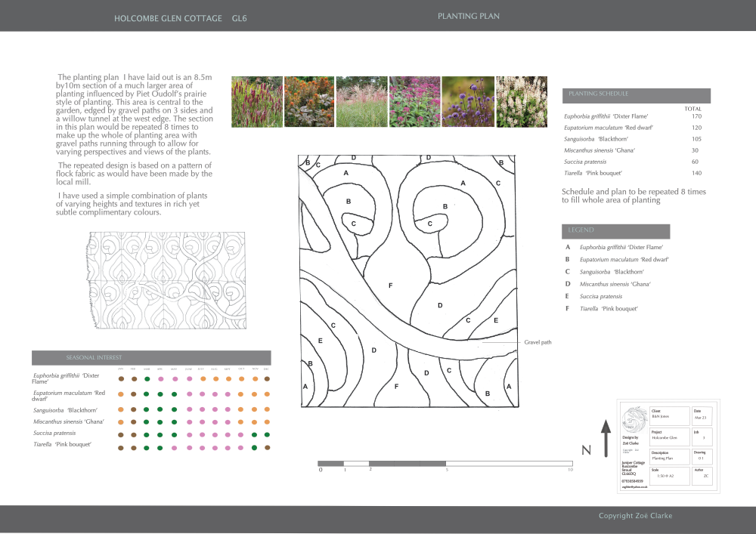Select the purple allium flower photo thumbnail

(468, 101)
